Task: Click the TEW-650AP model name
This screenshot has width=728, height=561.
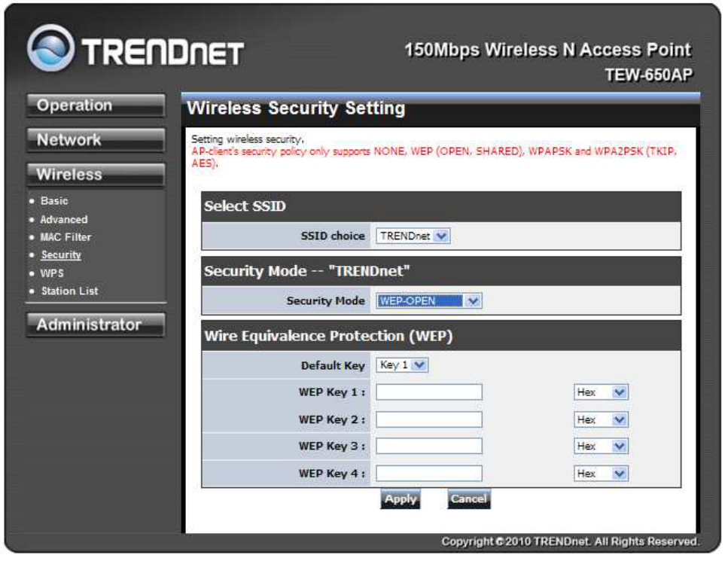Action: coord(649,75)
